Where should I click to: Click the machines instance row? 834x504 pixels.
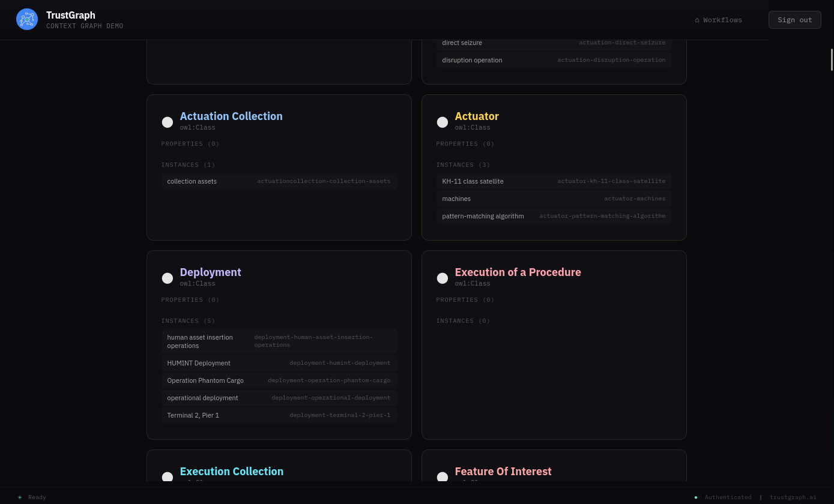[x=554, y=199]
